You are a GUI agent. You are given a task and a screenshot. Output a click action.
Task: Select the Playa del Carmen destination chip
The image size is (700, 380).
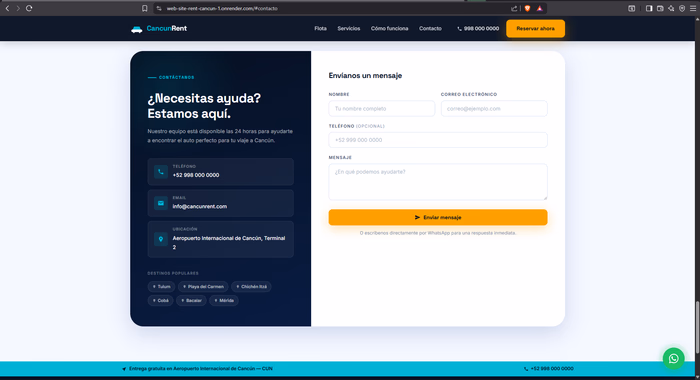(203, 287)
